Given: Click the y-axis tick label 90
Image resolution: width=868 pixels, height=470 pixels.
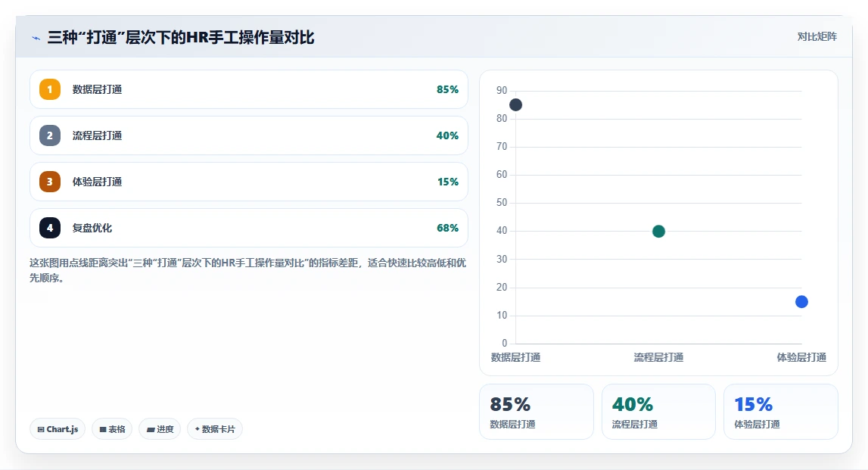Looking at the screenshot, I should tap(502, 90).
